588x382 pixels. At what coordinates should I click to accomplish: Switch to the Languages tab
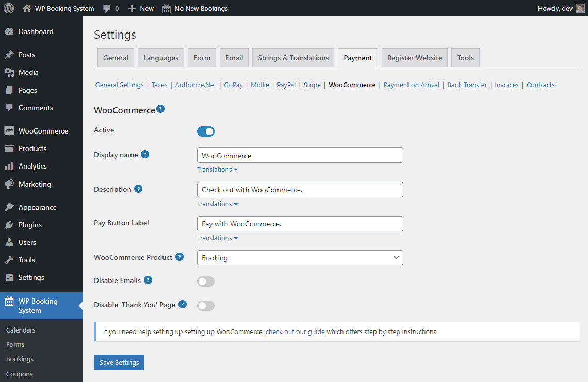[x=161, y=58]
